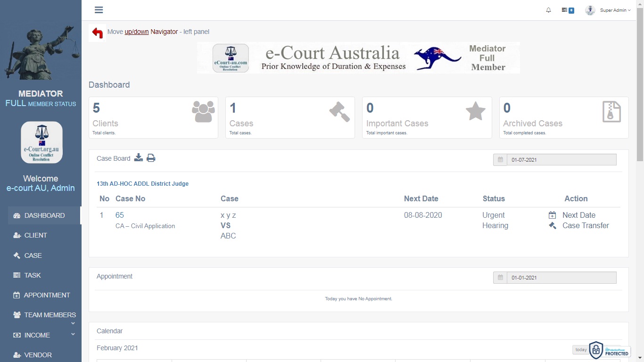Open Client in sidebar
The width and height of the screenshot is (644, 362).
point(35,235)
